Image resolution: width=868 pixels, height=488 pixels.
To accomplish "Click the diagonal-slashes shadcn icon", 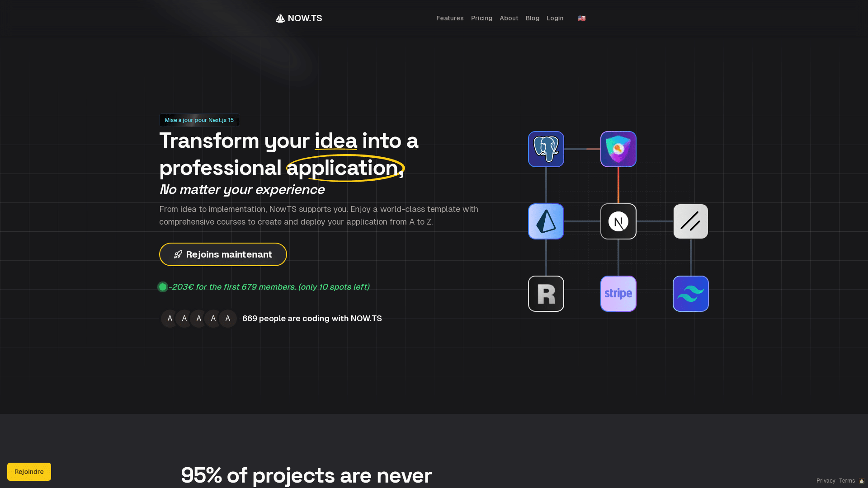I will (690, 221).
